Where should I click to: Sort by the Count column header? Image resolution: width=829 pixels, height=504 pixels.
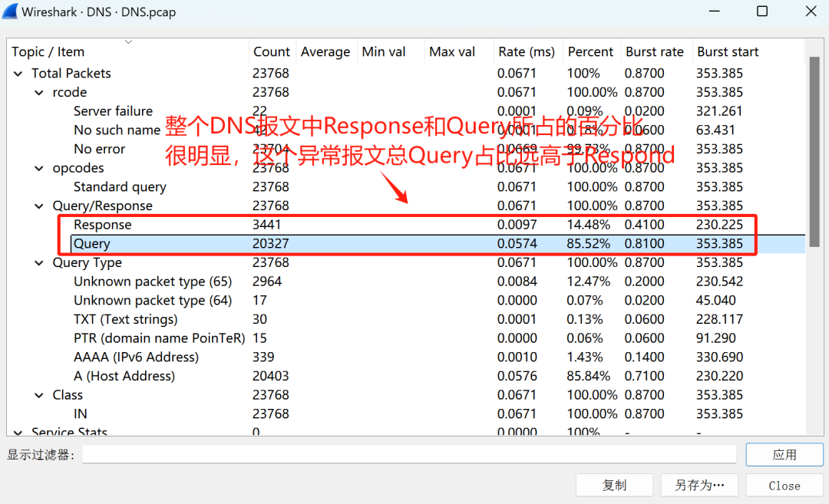pos(272,52)
